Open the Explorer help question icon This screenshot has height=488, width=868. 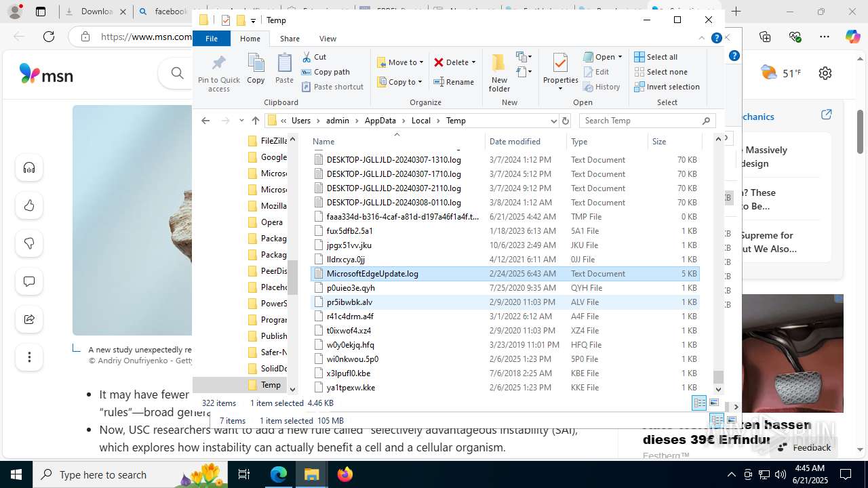[716, 39]
